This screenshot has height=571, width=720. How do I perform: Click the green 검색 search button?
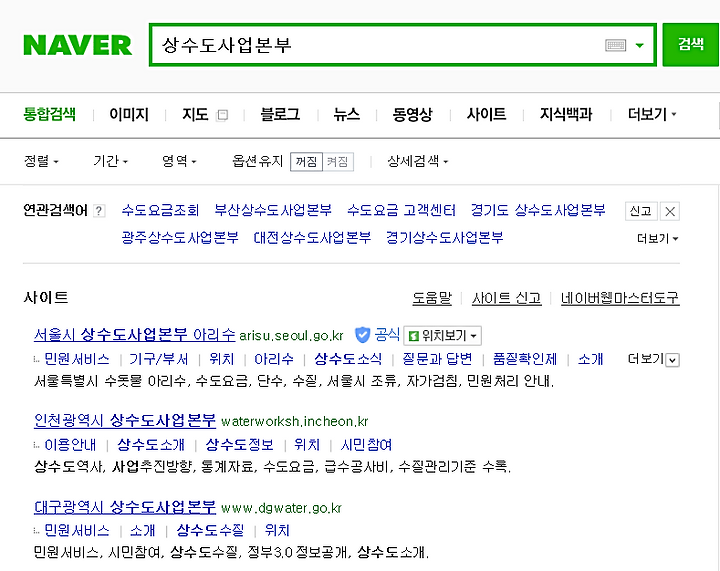coord(691,45)
